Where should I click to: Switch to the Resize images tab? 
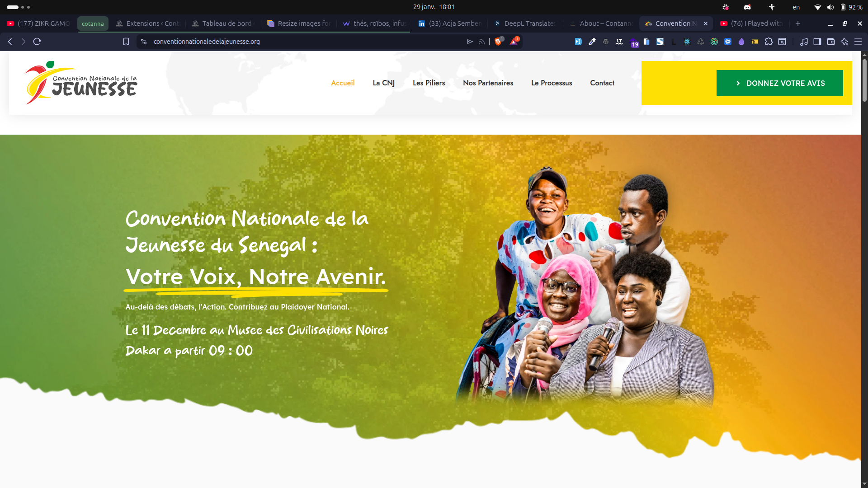pos(299,23)
